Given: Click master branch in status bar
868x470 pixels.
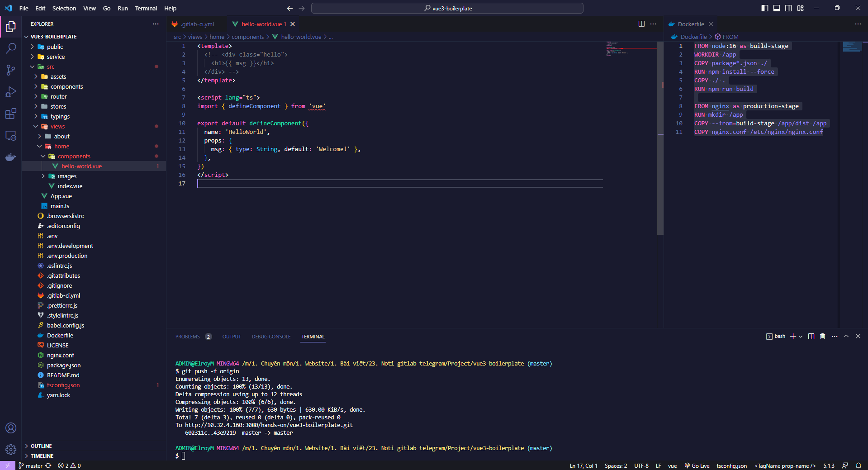Looking at the screenshot, I should (x=31, y=465).
